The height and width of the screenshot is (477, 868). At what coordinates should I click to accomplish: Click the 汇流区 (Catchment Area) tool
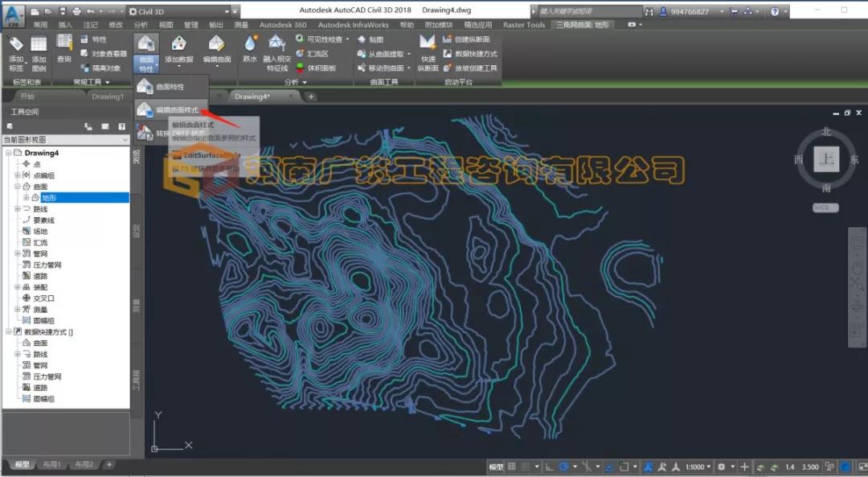[312, 54]
